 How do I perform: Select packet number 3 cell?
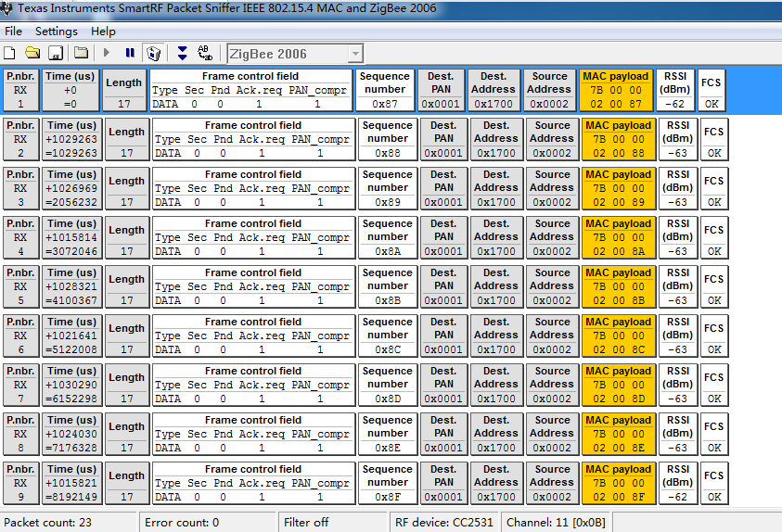pos(21,188)
